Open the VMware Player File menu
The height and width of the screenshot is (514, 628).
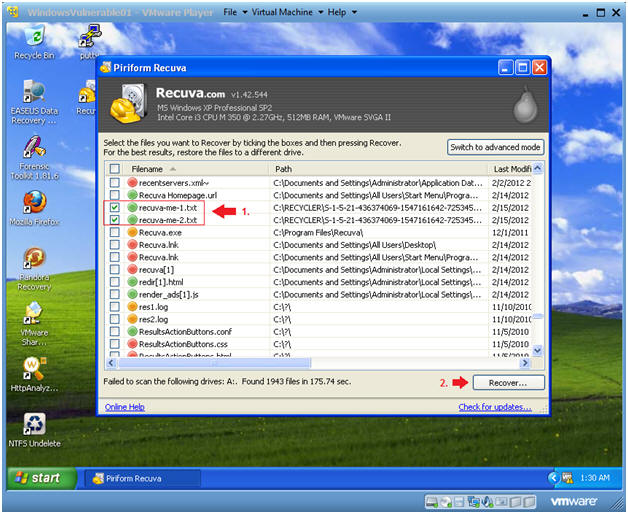(x=230, y=12)
